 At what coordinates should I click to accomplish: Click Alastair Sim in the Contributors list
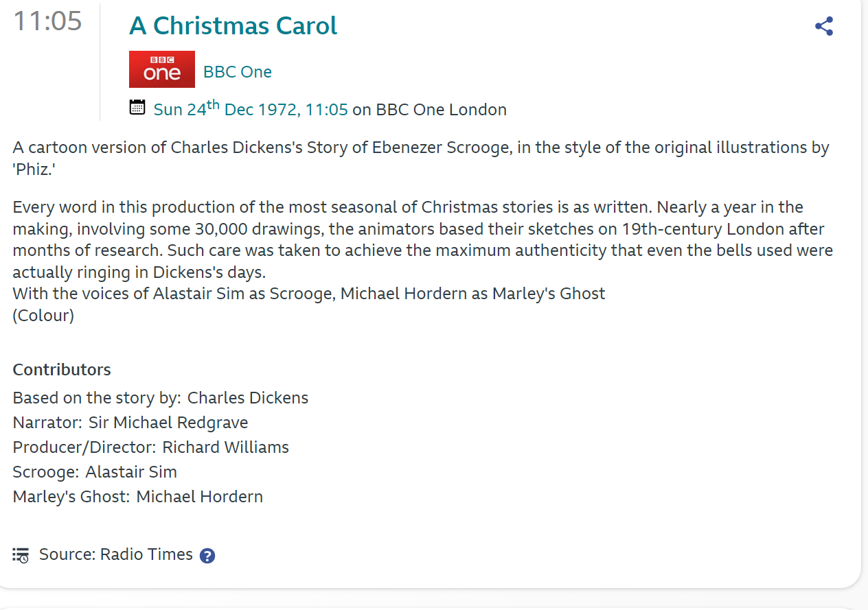pyautogui.click(x=131, y=472)
